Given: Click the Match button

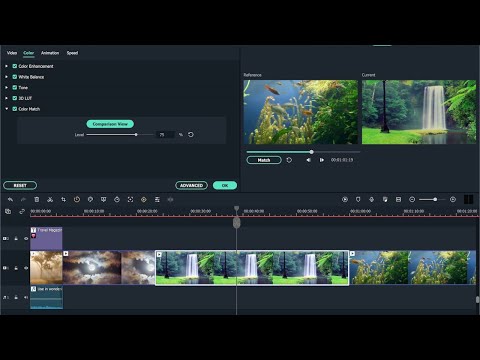Looking at the screenshot, I should (264, 160).
